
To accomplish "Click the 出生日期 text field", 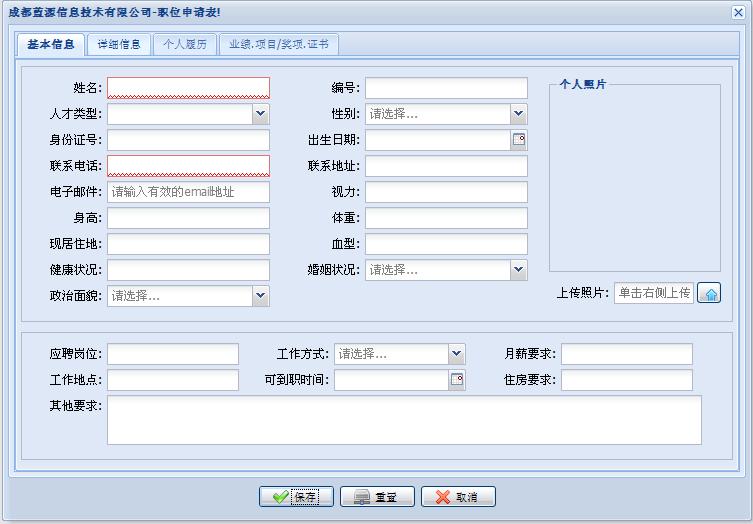I will [x=437, y=140].
